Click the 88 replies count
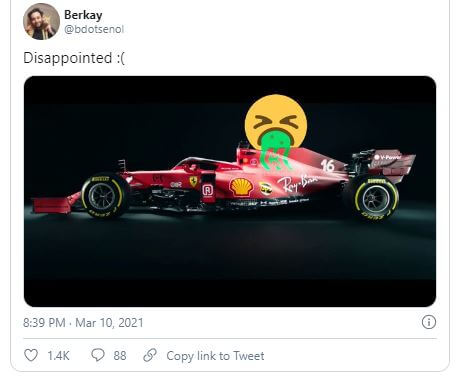 point(120,356)
